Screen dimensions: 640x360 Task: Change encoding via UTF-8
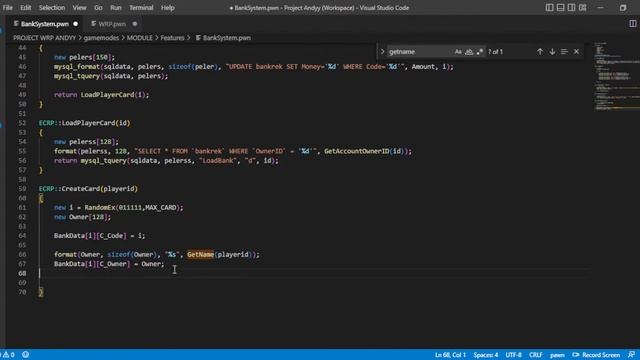click(x=513, y=355)
